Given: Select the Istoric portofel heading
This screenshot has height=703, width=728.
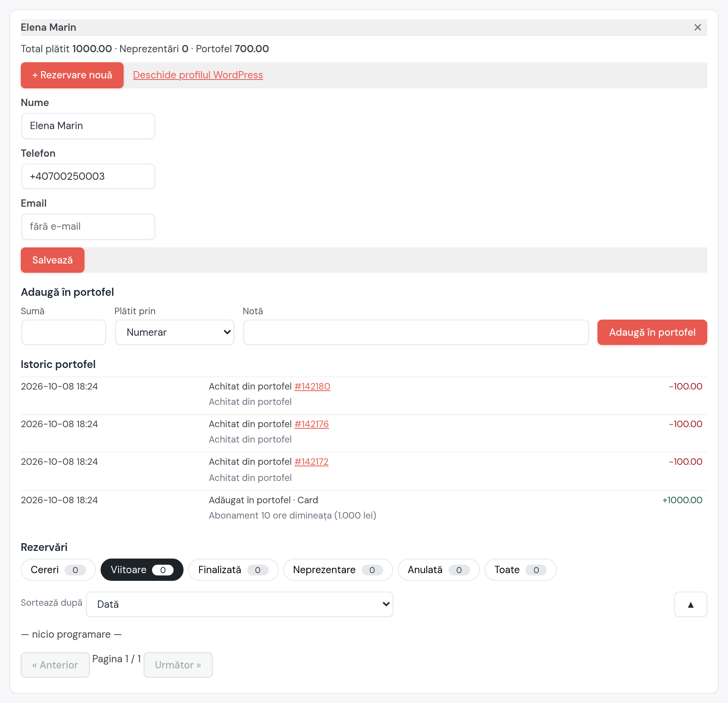Looking at the screenshot, I should 58,364.
